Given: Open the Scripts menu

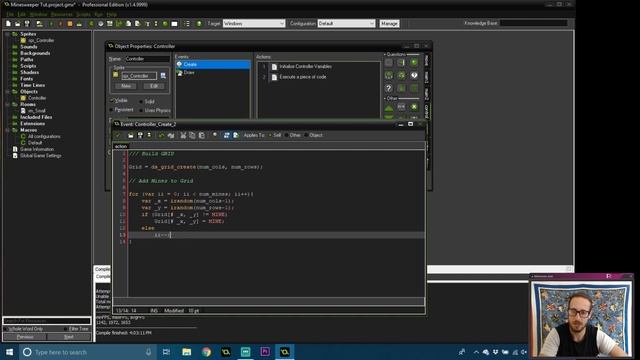Looking at the screenshot, I should tap(83, 14).
